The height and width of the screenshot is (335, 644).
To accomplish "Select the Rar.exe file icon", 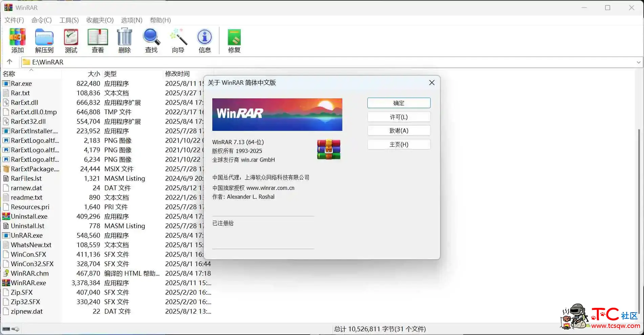I will pos(6,83).
